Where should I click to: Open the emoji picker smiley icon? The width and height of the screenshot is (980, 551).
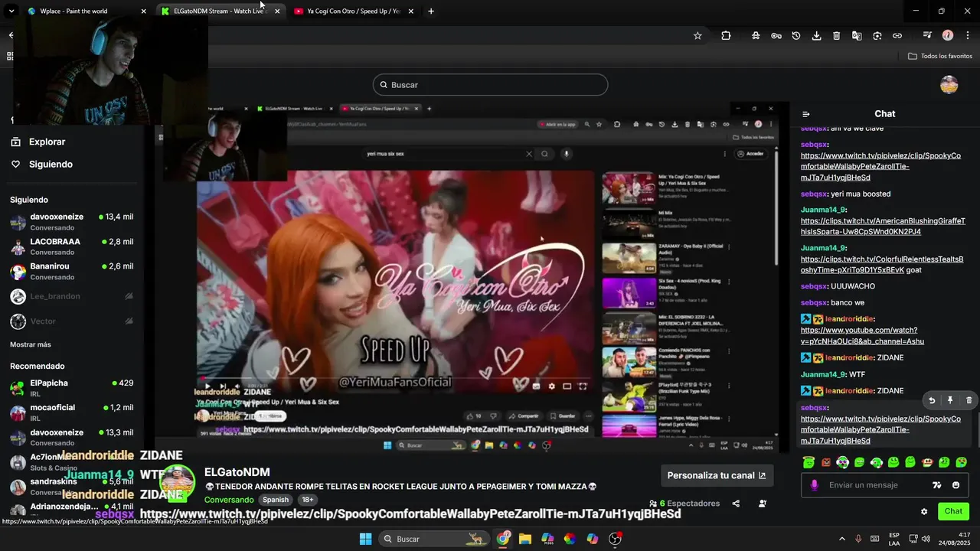click(x=955, y=485)
